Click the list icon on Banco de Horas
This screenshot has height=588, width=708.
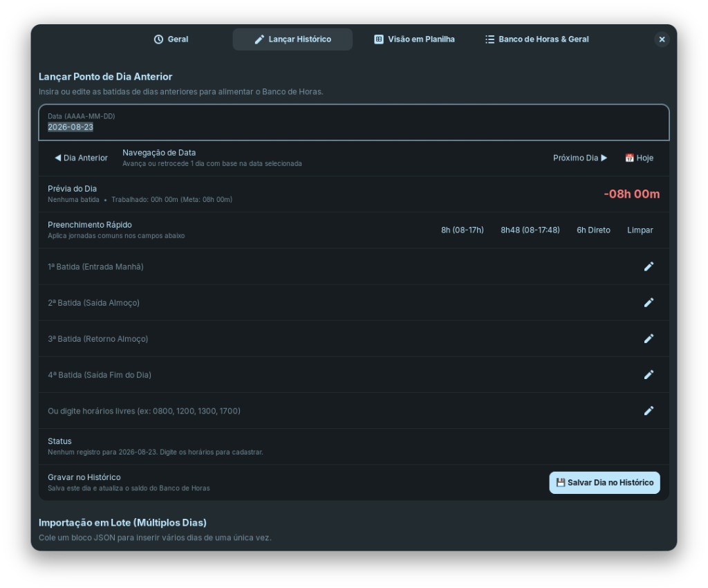(x=490, y=39)
